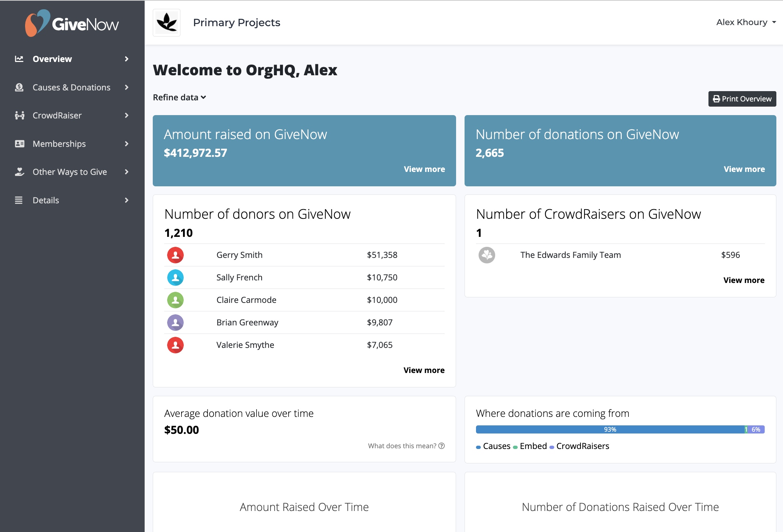Click the Causes legend blue dot
The width and height of the screenshot is (783, 532).
(478, 447)
